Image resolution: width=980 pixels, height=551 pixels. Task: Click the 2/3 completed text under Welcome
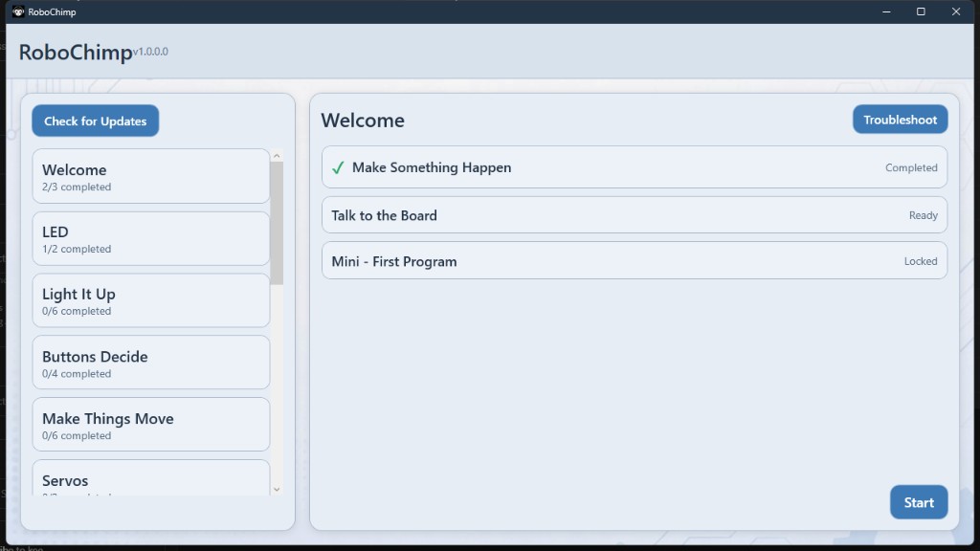(77, 187)
